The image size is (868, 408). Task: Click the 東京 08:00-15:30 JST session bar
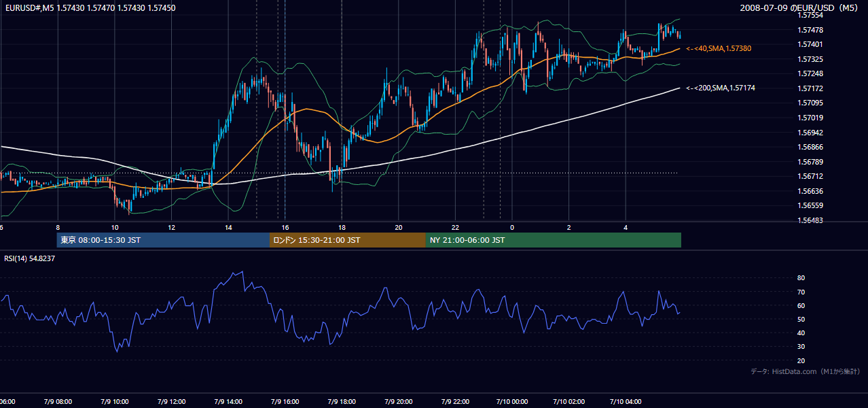pyautogui.click(x=163, y=240)
